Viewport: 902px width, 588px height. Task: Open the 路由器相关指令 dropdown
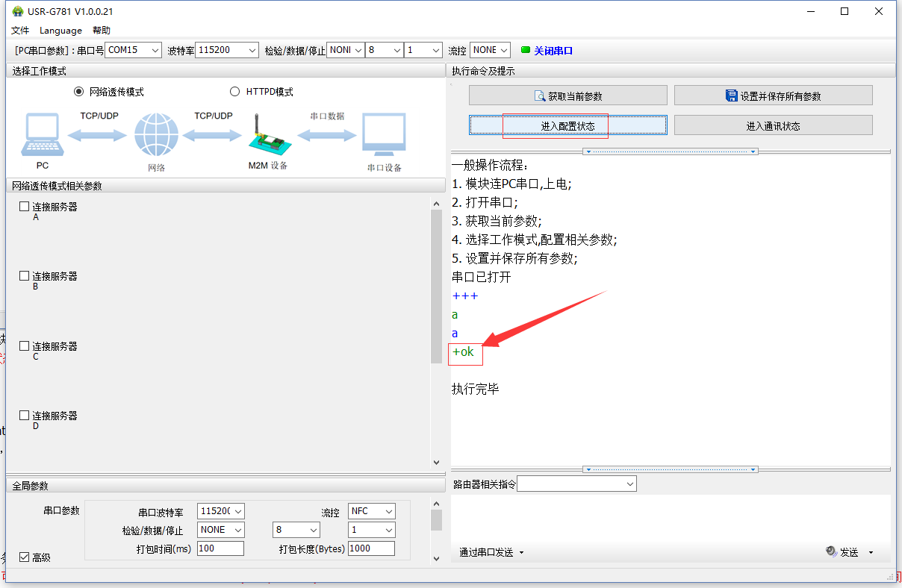(x=576, y=484)
